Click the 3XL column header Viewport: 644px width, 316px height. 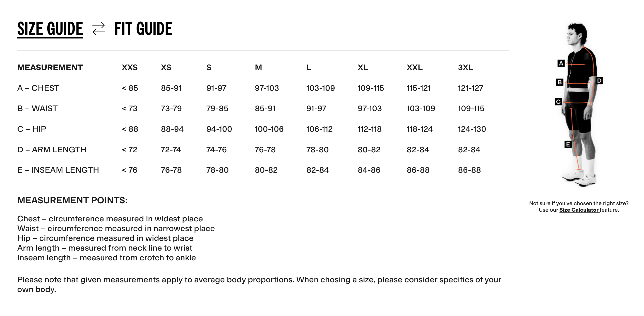pyautogui.click(x=465, y=67)
